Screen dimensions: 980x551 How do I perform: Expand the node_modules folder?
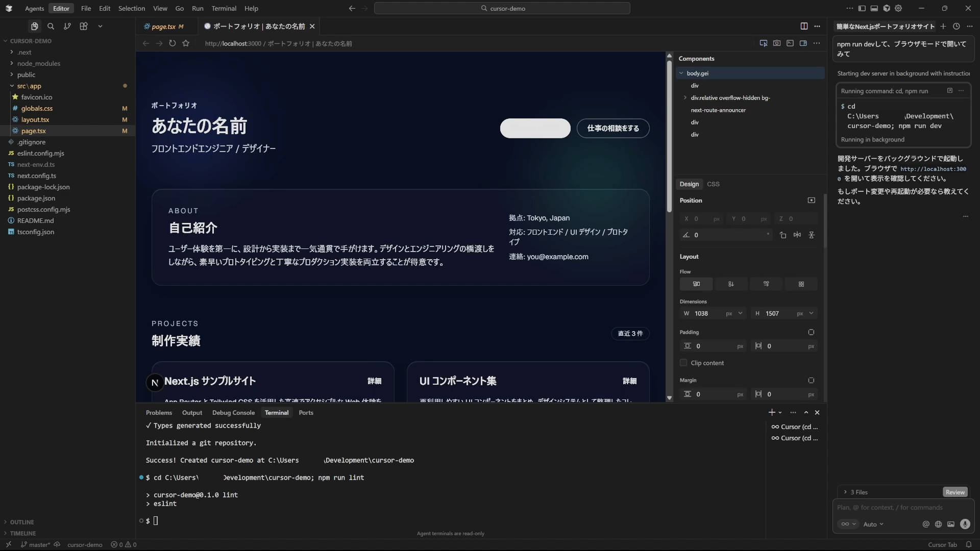(38, 63)
